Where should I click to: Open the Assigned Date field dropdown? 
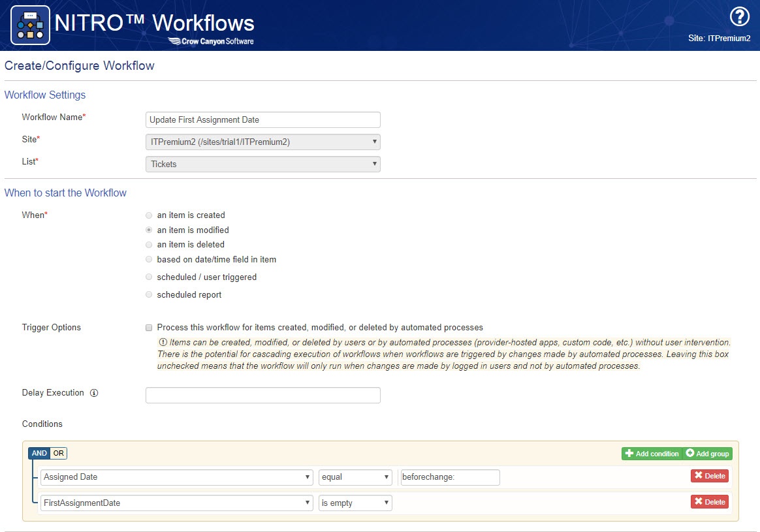pyautogui.click(x=176, y=477)
